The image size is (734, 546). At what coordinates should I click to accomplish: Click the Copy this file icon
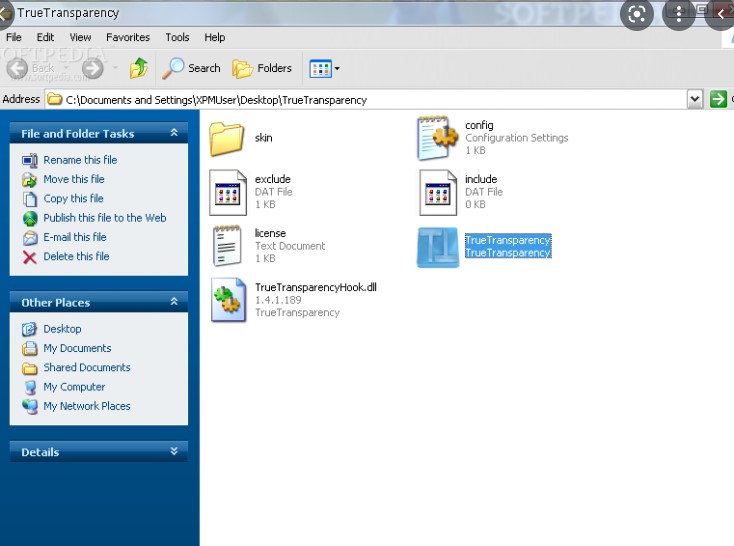coord(29,199)
